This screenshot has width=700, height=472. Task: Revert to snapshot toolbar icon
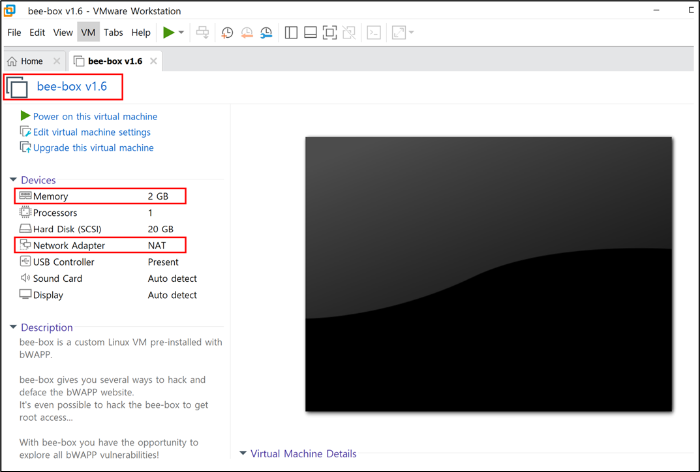tap(246, 33)
